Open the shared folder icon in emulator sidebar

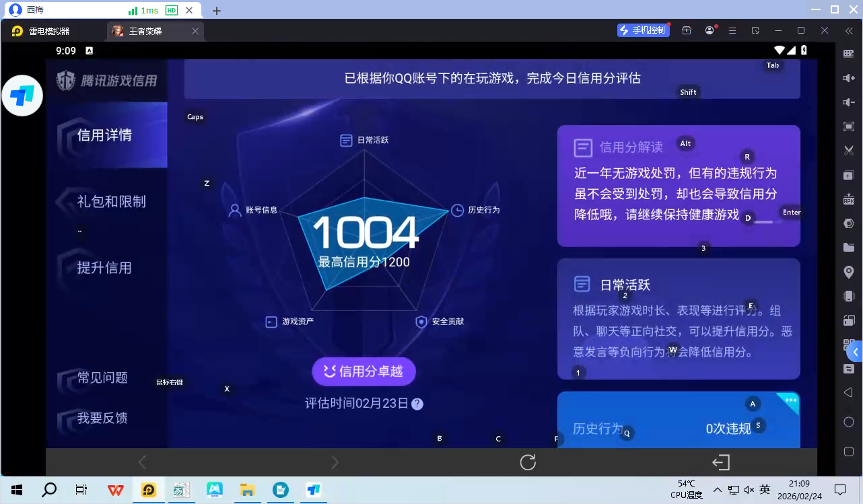[849, 246]
